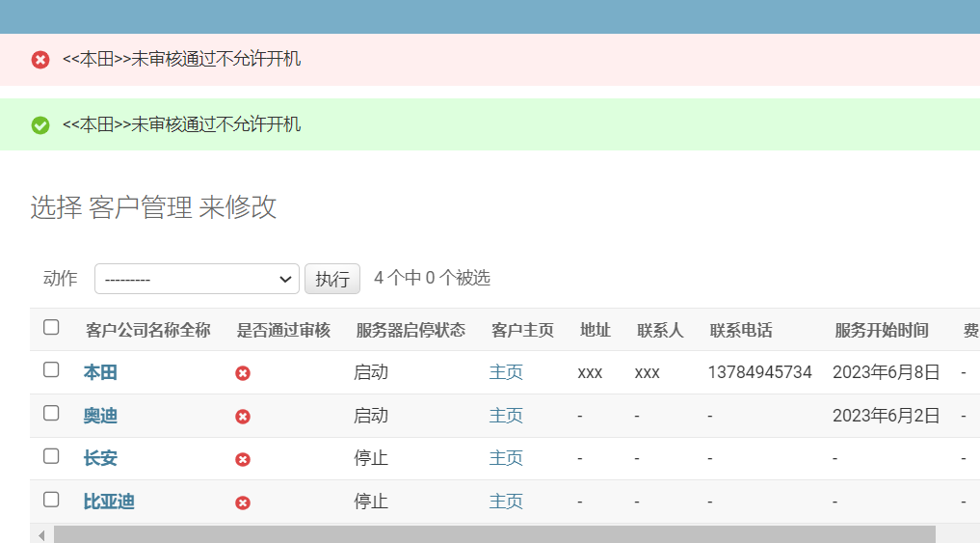The height and width of the screenshot is (543, 980).
Task: Toggle the select-all checkbox in table header
Action: [x=51, y=328]
